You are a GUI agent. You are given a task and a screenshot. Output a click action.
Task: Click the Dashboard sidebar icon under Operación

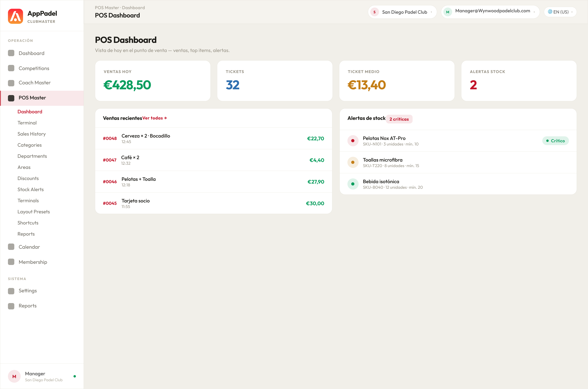click(x=11, y=53)
